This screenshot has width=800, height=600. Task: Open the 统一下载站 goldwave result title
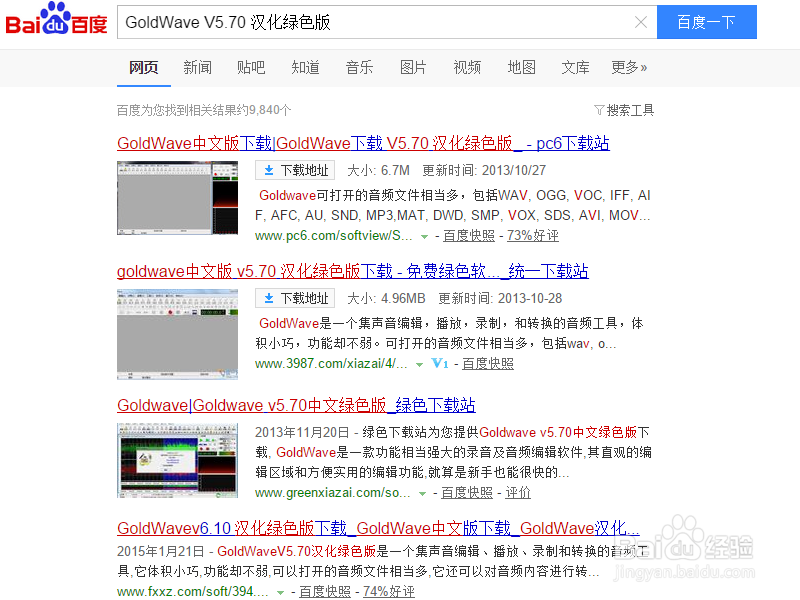pyautogui.click(x=353, y=271)
